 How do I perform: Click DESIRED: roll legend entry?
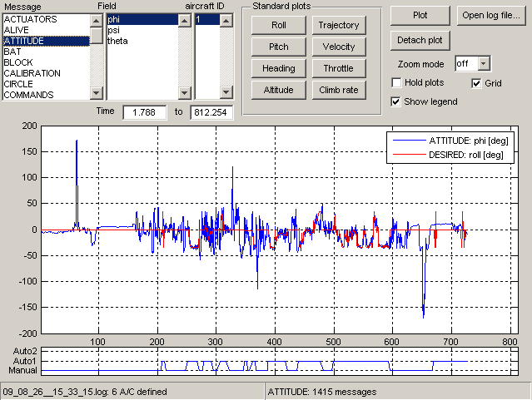[x=448, y=155]
